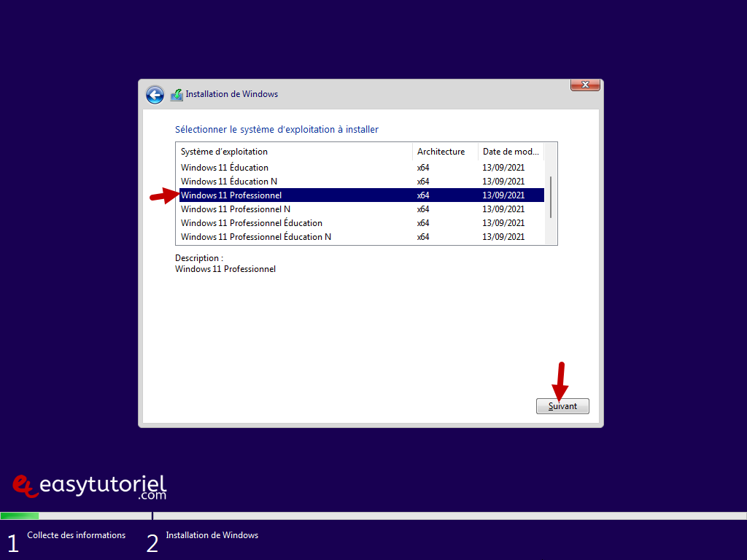Click step 1 Collecte des informations
The width and height of the screenshot is (747, 560).
(76, 535)
